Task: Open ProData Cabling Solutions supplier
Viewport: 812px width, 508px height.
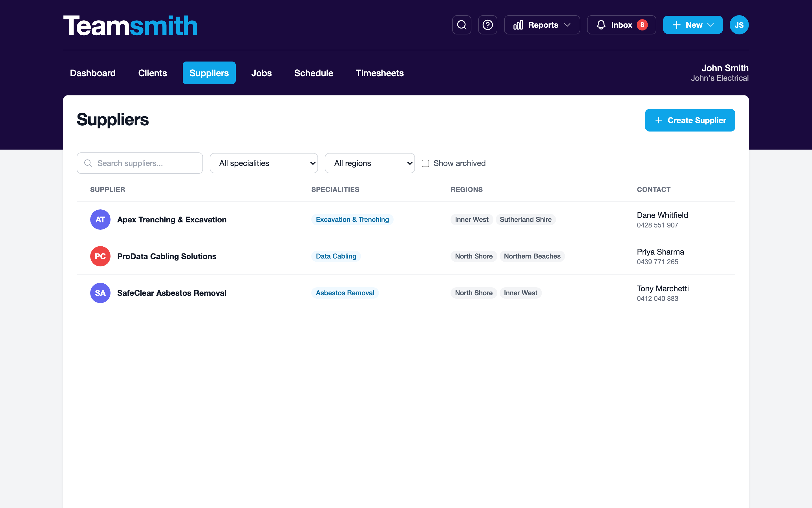Action: pyautogui.click(x=167, y=256)
